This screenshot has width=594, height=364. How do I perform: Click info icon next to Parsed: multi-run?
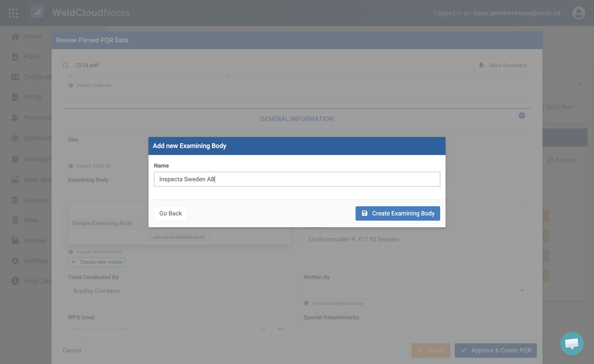coord(71,85)
